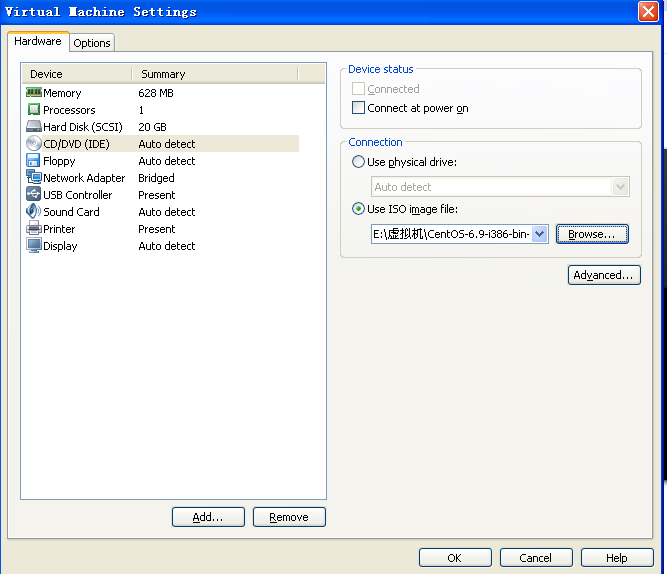This screenshot has height=574, width=667.
Task: Click the Add... hardware button
Action: (x=208, y=517)
